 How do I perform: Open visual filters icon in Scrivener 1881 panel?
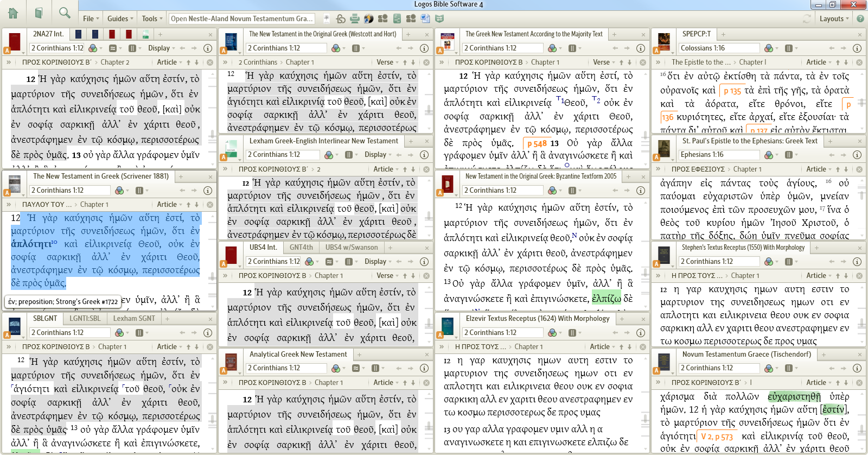coord(120,190)
